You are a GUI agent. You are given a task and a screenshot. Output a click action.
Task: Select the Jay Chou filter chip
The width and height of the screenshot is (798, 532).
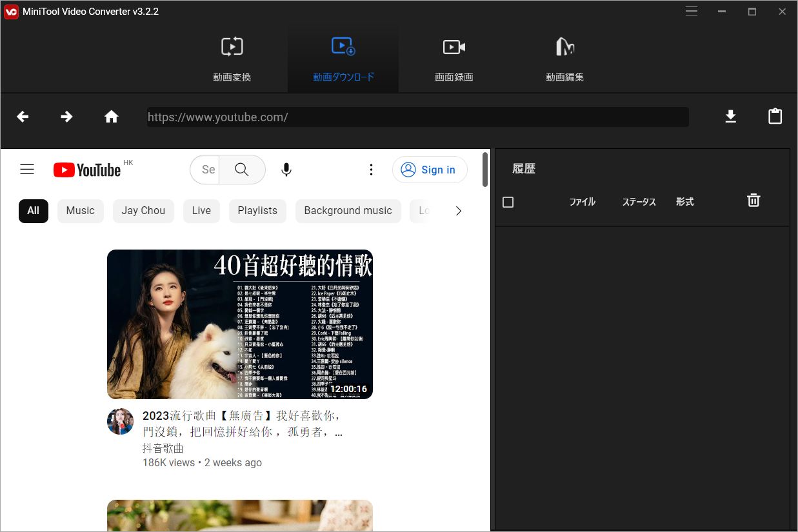click(143, 211)
